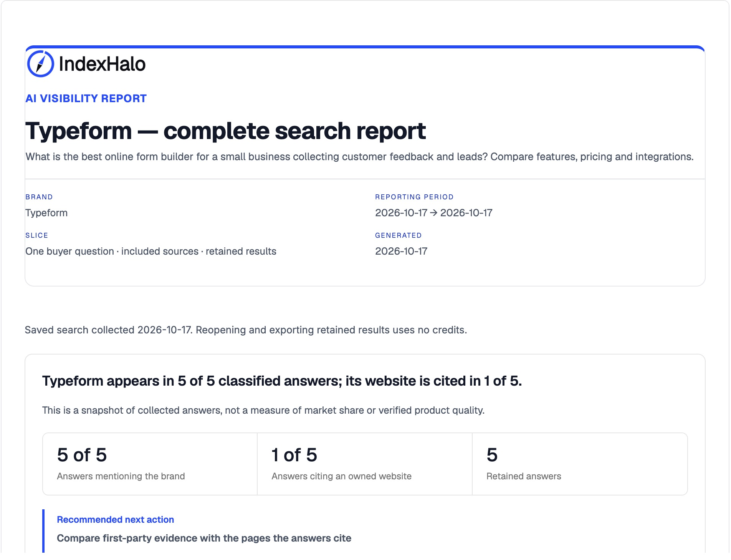The width and height of the screenshot is (731, 560).
Task: Select the buyer question about best online form builder
Action: pyautogui.click(x=359, y=157)
